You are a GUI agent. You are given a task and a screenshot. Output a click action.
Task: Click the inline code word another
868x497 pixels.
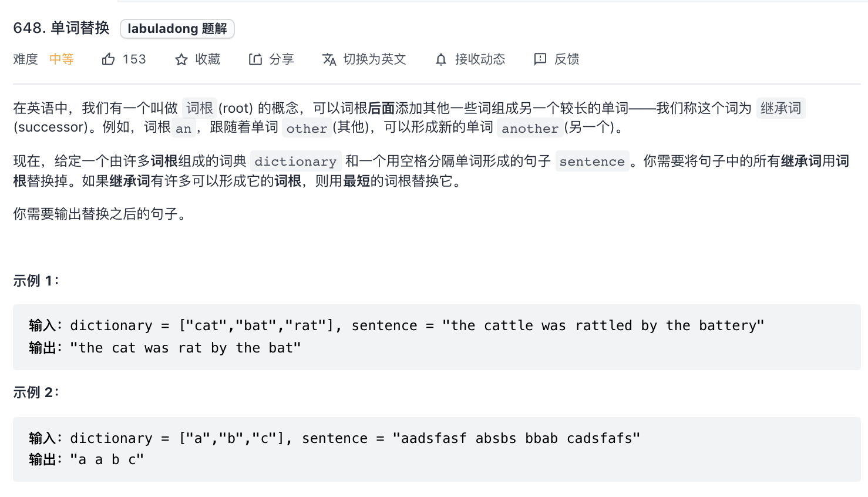pyautogui.click(x=530, y=129)
